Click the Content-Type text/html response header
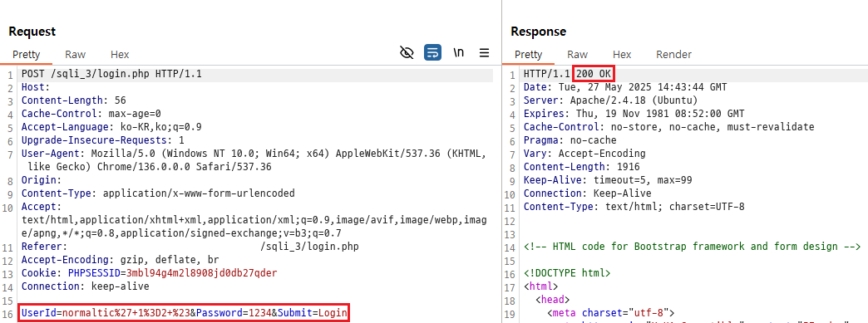 click(634, 207)
